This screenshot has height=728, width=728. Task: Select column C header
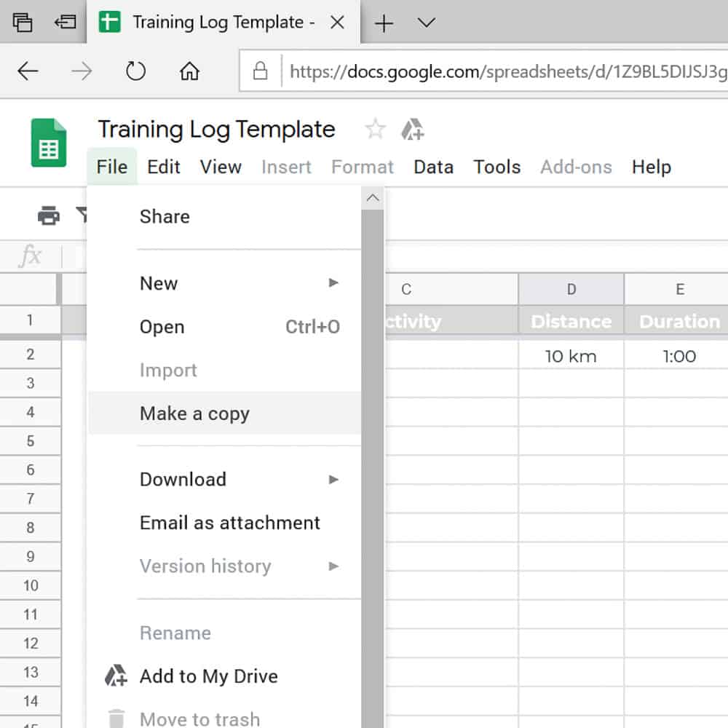[x=451, y=289]
